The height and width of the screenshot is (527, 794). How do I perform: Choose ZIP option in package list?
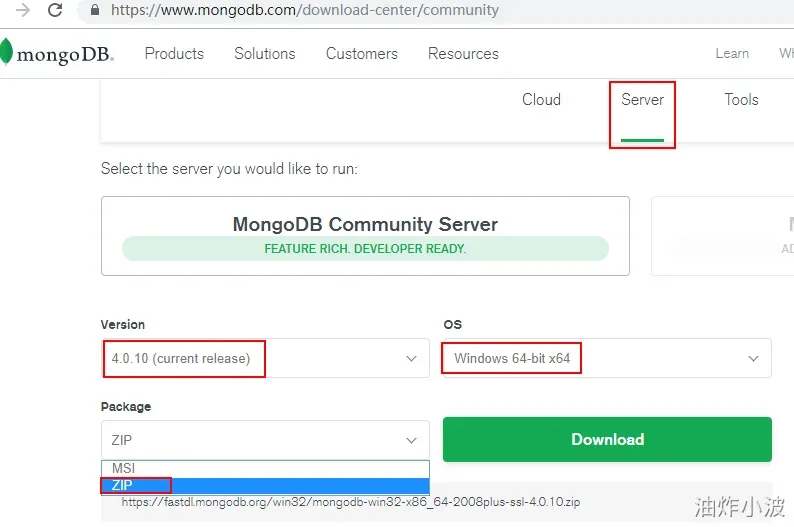click(x=265, y=485)
